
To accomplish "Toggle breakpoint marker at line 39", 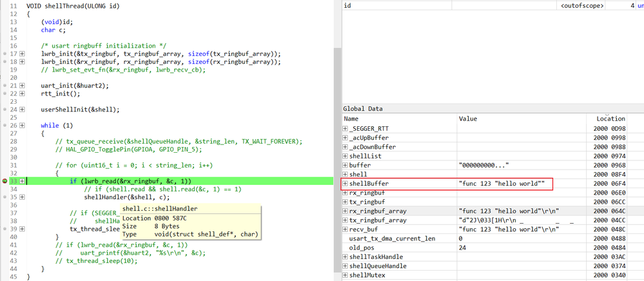I will (x=4, y=229).
